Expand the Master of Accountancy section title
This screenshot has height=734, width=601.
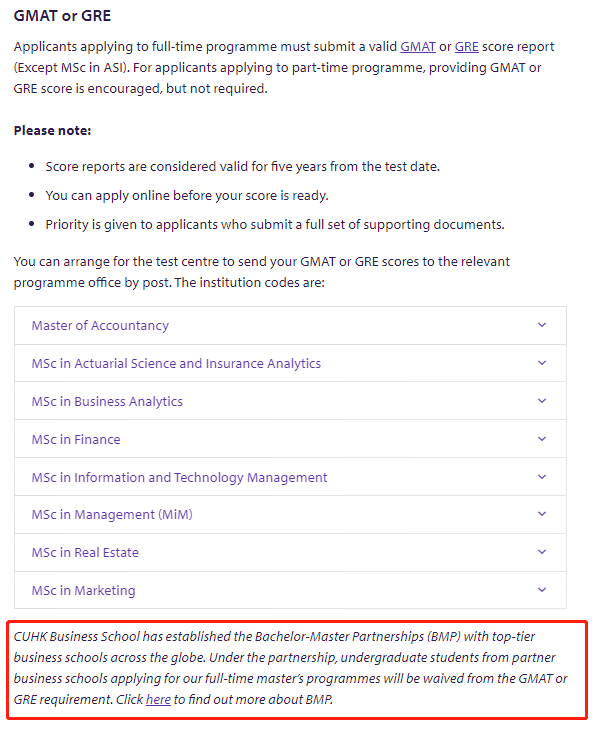point(100,325)
